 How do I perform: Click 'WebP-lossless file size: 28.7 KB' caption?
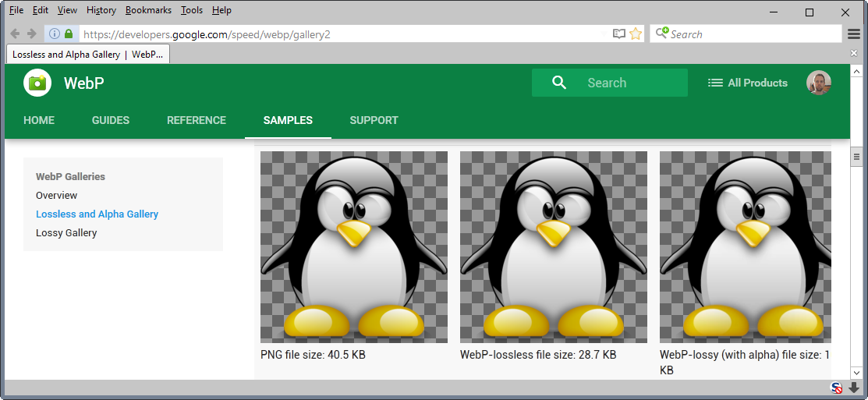click(x=538, y=356)
